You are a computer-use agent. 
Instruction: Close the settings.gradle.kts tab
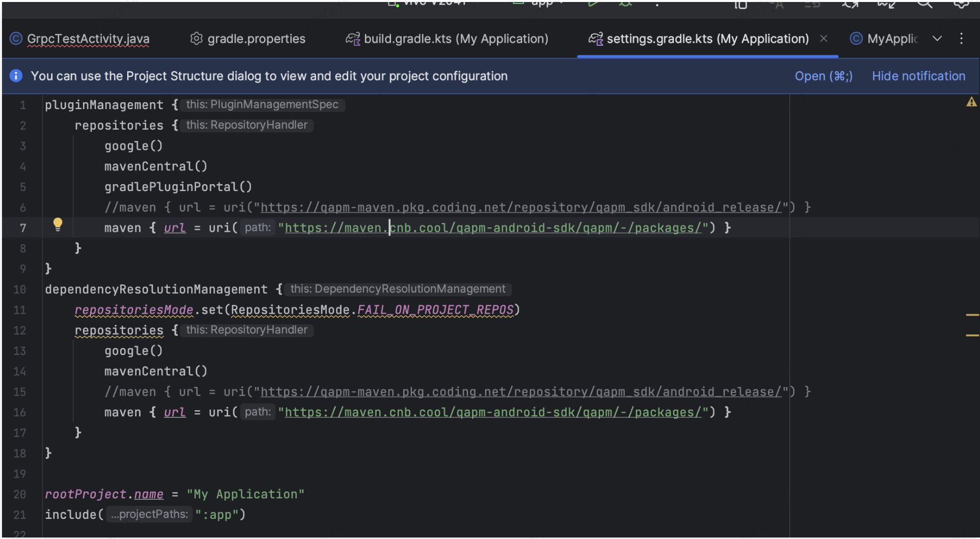pos(823,39)
